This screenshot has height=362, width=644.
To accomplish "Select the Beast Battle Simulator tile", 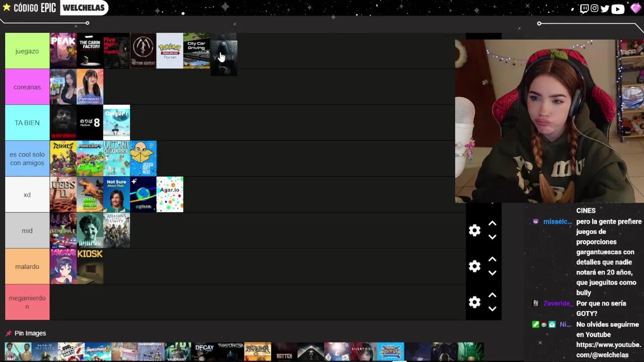I will [90, 195].
